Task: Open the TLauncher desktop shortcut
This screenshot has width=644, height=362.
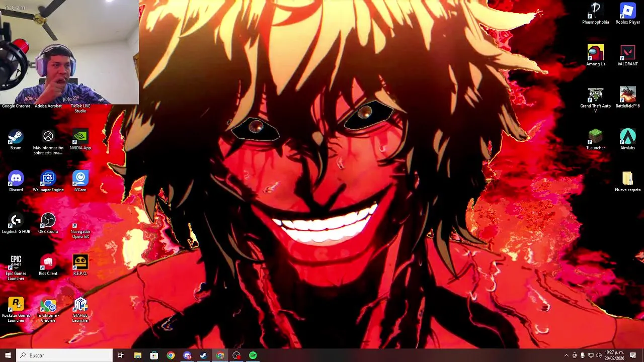Action: [x=595, y=139]
